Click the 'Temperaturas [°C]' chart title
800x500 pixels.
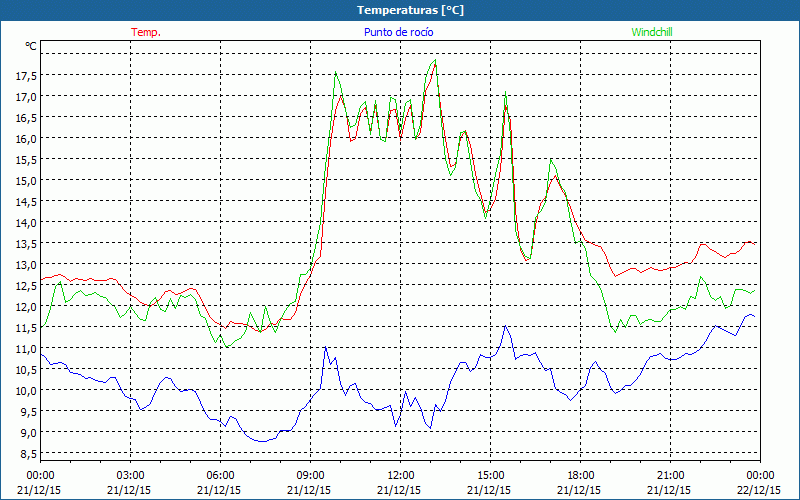point(410,10)
